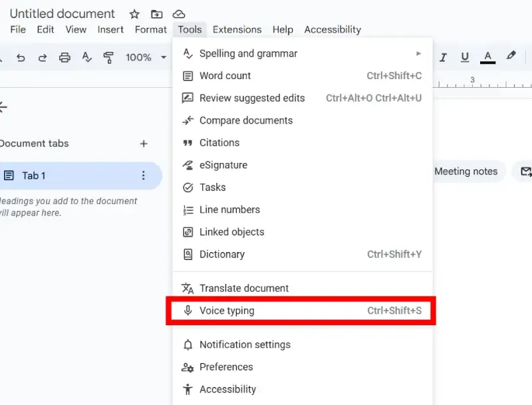Open Tab 1 options menu
This screenshot has height=405, width=532.
point(143,176)
